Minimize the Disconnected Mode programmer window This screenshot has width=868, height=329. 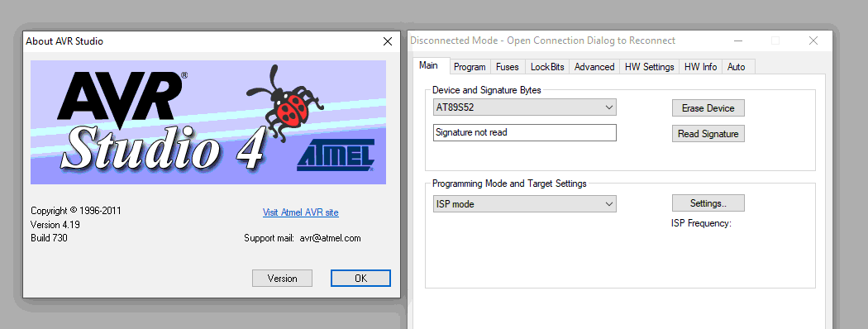738,41
